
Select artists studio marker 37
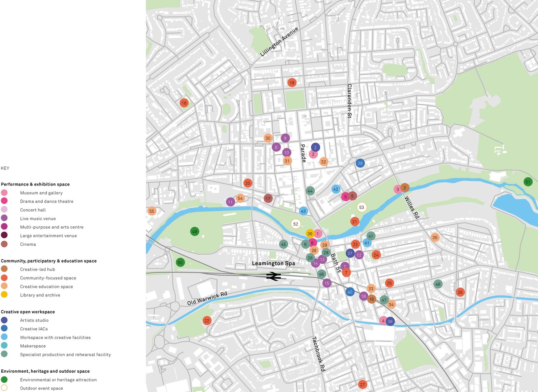coord(350,253)
